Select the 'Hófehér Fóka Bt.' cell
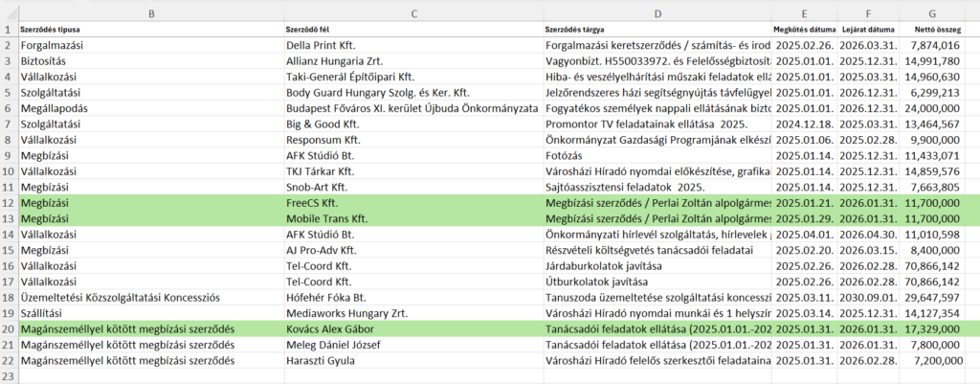980x384 pixels. [x=413, y=298]
